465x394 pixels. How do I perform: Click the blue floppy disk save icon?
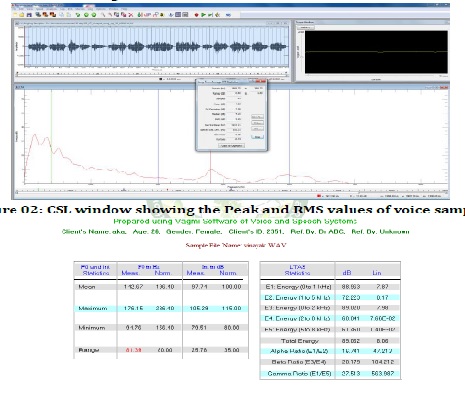click(29, 15)
